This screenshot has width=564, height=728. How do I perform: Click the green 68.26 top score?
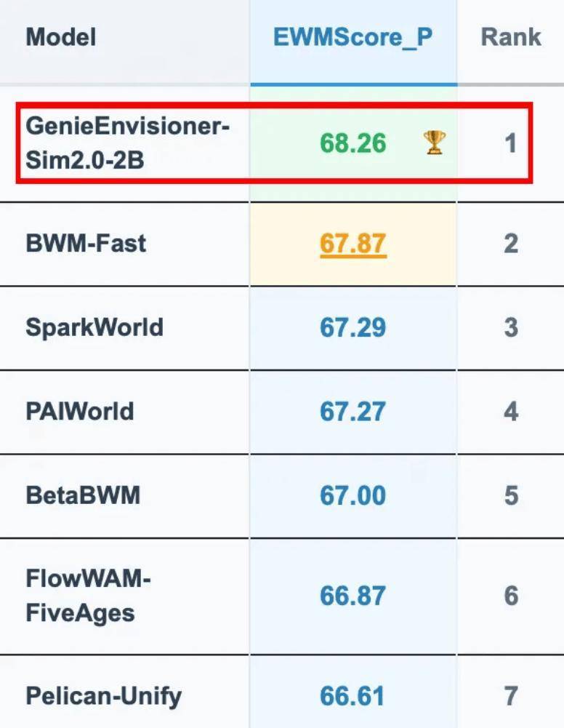pyautogui.click(x=353, y=143)
